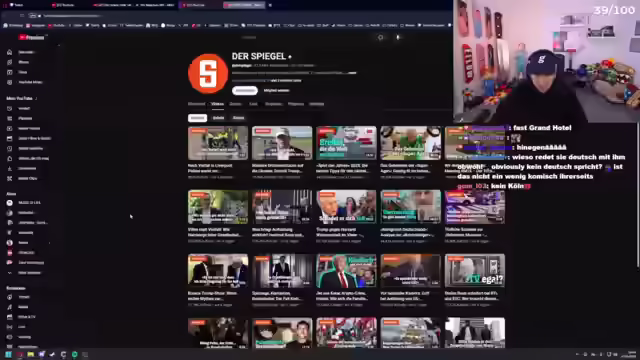Switch to the Shorts channel tab
Image resolution: width=640 pixels, height=360 pixels.
click(236, 104)
